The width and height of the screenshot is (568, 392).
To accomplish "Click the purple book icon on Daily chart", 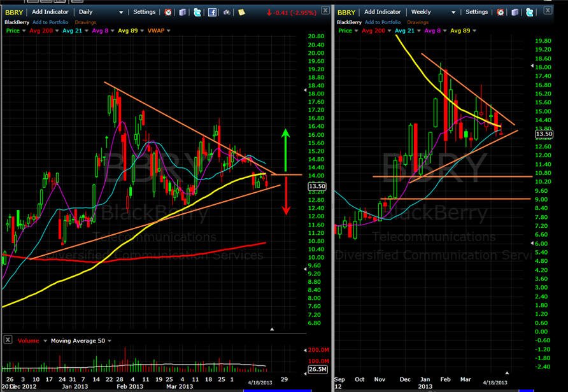I will click(183, 12).
